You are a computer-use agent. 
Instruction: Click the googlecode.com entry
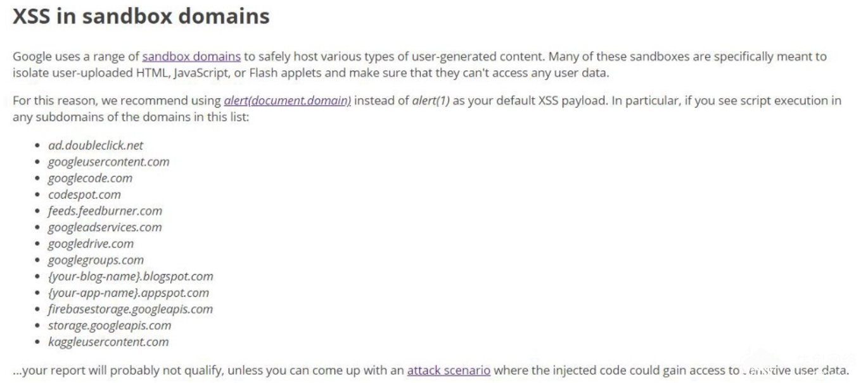point(91,178)
